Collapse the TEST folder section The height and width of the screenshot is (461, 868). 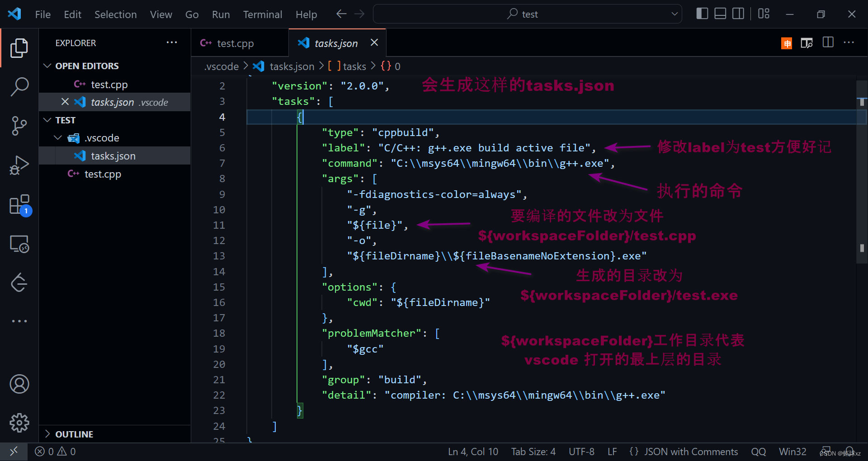47,120
